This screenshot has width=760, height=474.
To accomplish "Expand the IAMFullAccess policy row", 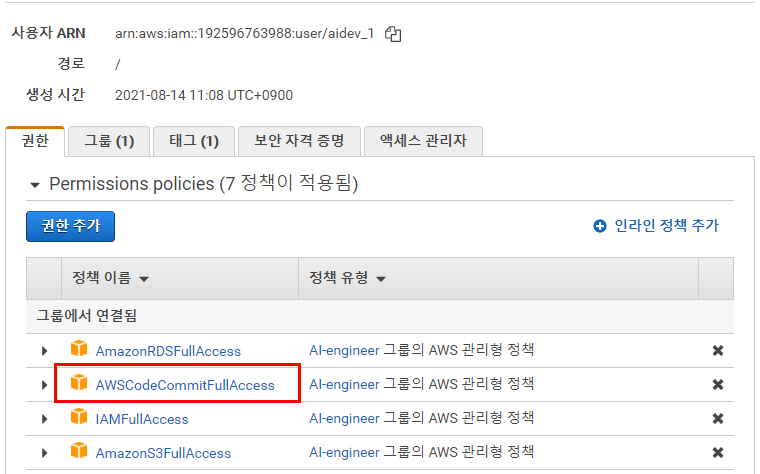I will (x=45, y=419).
